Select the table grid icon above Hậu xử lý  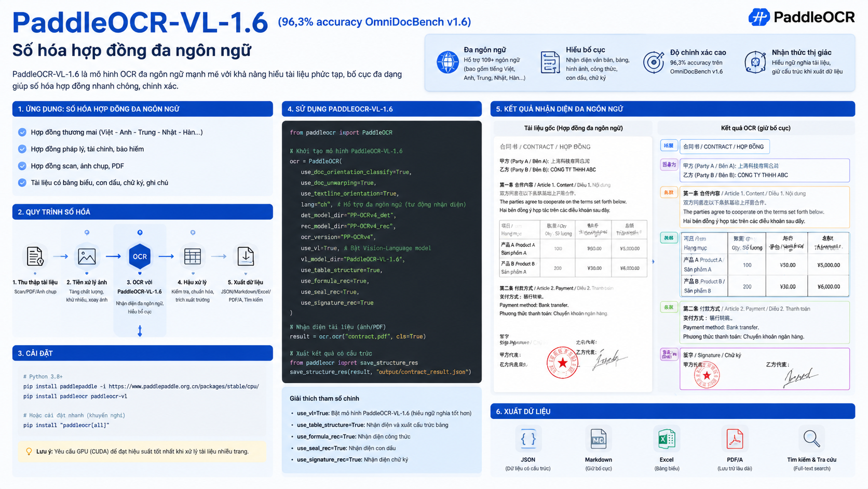click(x=193, y=256)
